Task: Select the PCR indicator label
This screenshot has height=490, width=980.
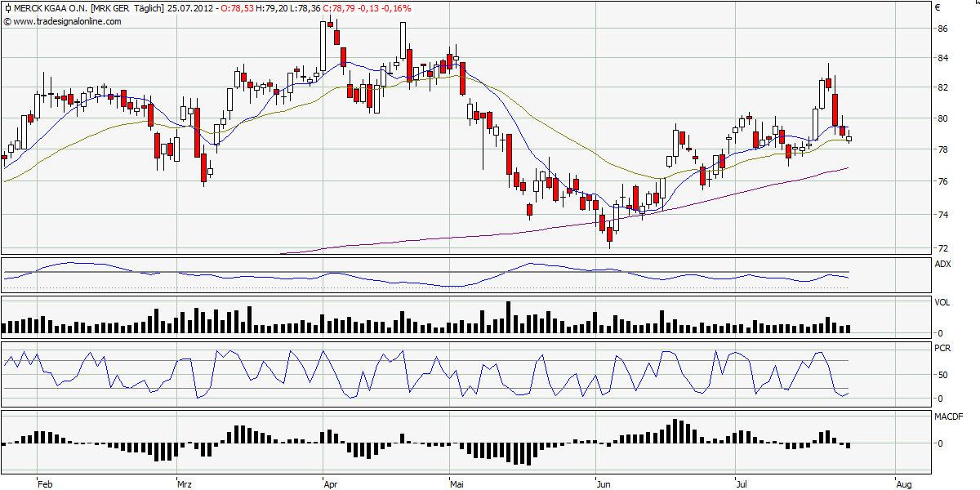Action: tap(942, 347)
